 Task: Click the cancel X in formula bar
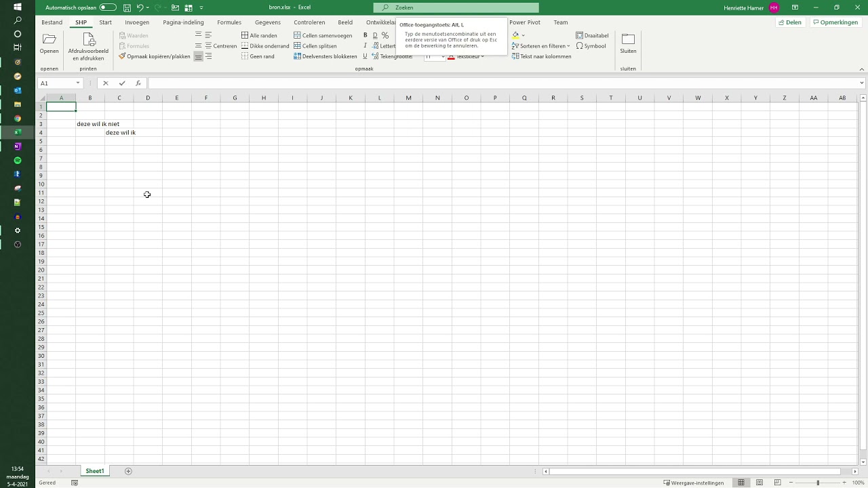(x=105, y=83)
